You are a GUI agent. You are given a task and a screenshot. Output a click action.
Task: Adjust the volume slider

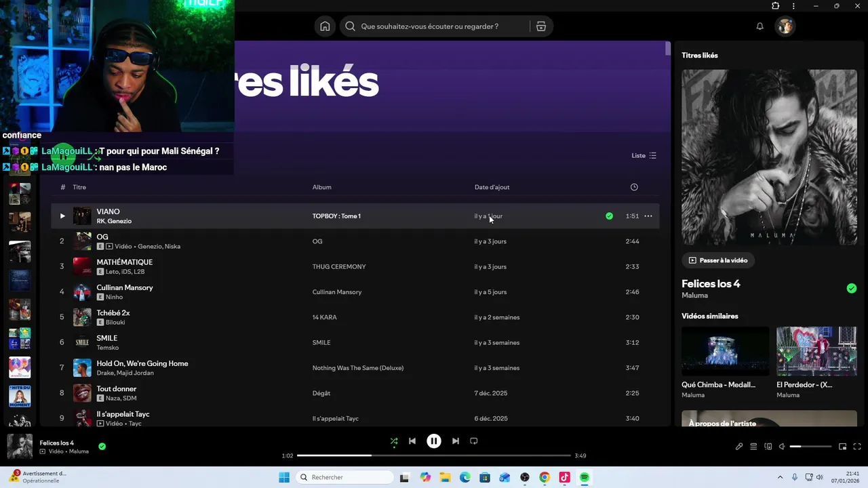pos(810,447)
